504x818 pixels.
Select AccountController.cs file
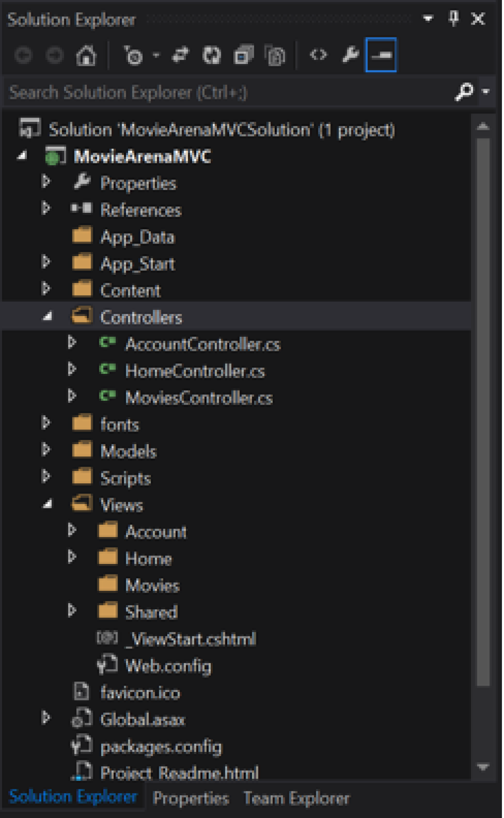click(x=203, y=344)
